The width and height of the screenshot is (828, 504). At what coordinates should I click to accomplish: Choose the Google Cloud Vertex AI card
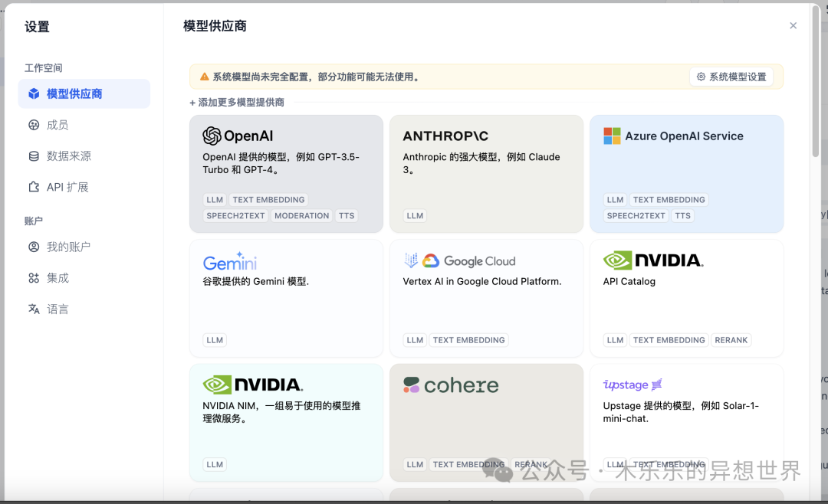(x=486, y=298)
